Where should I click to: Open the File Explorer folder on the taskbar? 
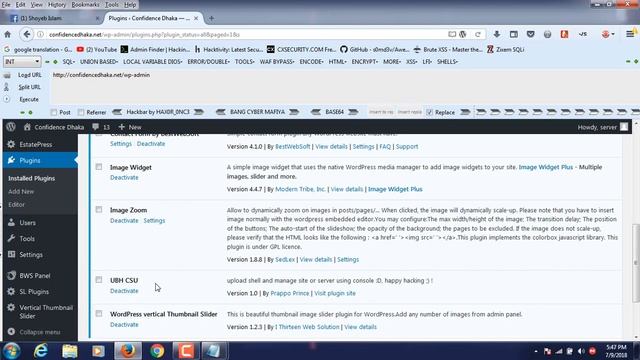click(69, 351)
